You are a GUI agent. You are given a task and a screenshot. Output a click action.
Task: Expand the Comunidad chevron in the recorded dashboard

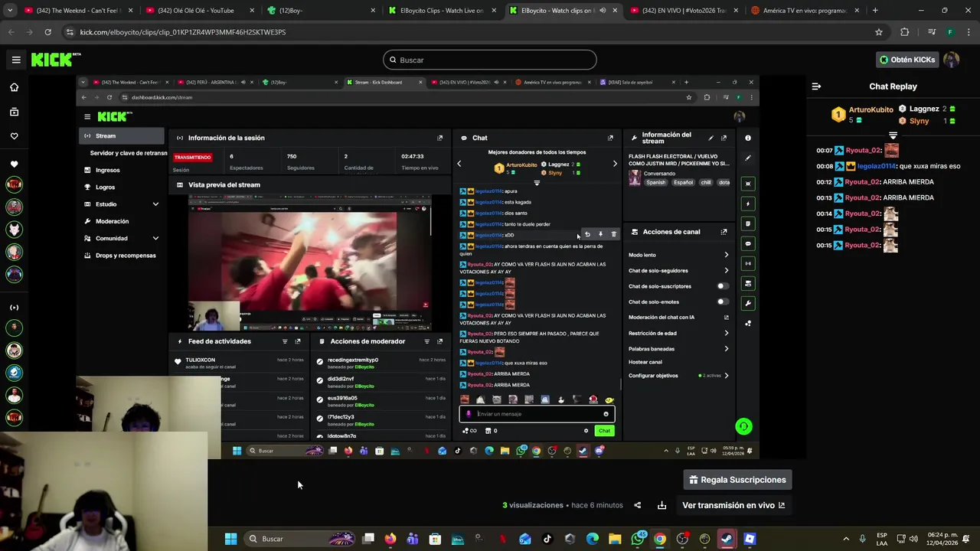(x=155, y=238)
